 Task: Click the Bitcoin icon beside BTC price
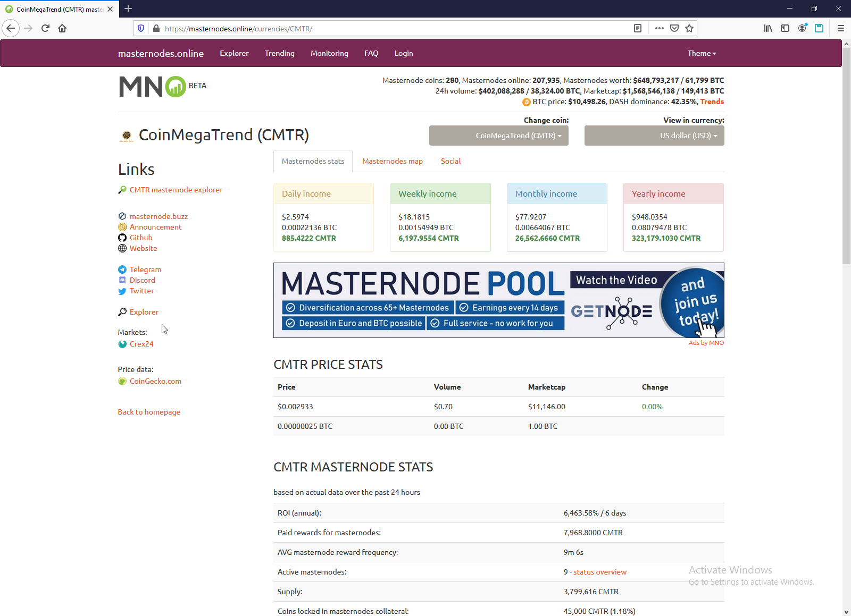(527, 102)
